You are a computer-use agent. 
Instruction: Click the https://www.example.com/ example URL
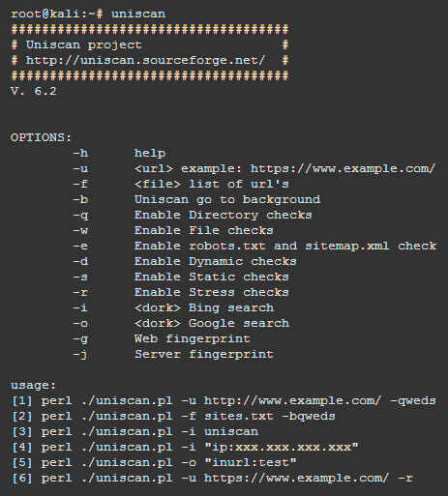coord(343,168)
